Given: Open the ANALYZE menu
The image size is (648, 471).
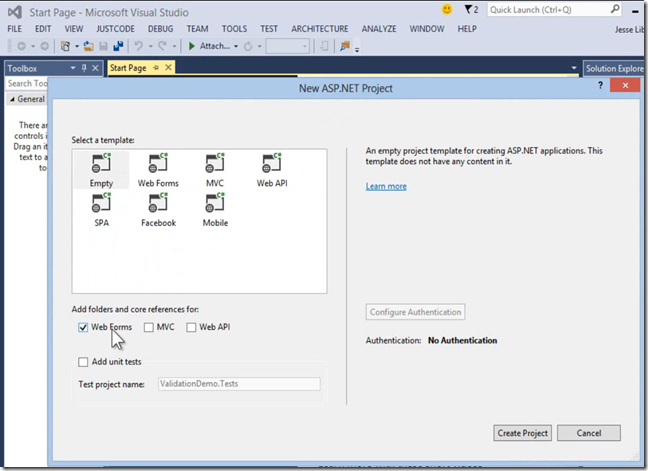Looking at the screenshot, I should [379, 29].
